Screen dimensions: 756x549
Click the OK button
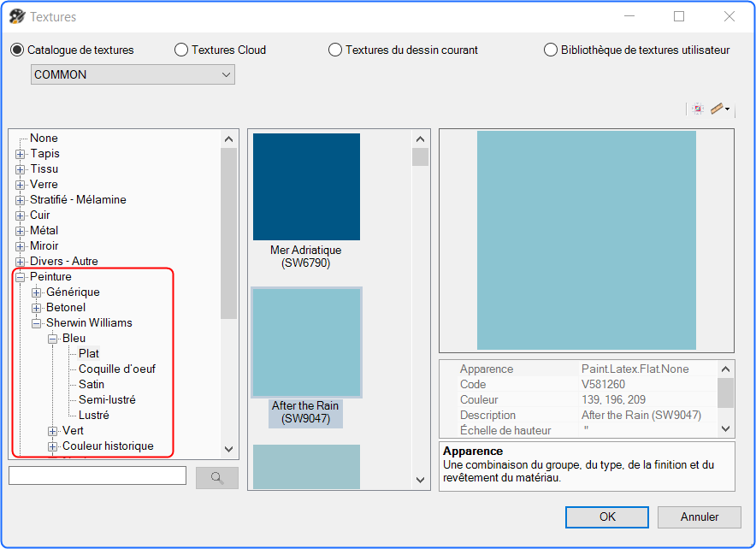[607, 517]
